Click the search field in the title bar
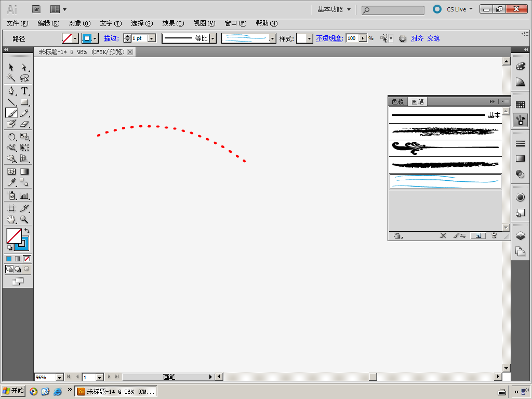The image size is (532, 399). [393, 10]
